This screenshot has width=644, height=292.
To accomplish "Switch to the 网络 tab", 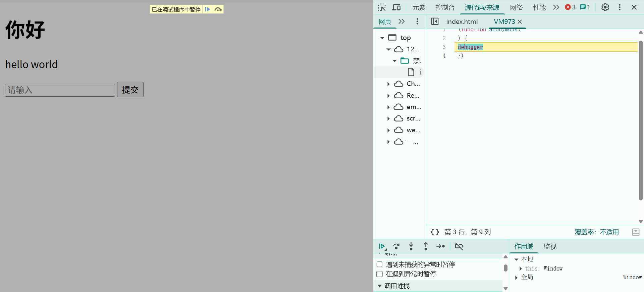I will (516, 7).
